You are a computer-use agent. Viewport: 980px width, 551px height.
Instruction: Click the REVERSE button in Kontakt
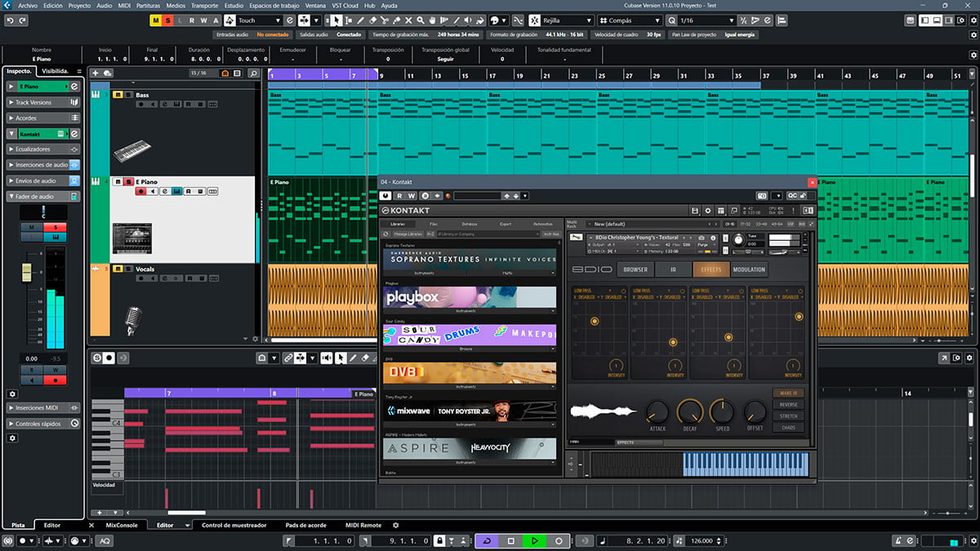788,405
